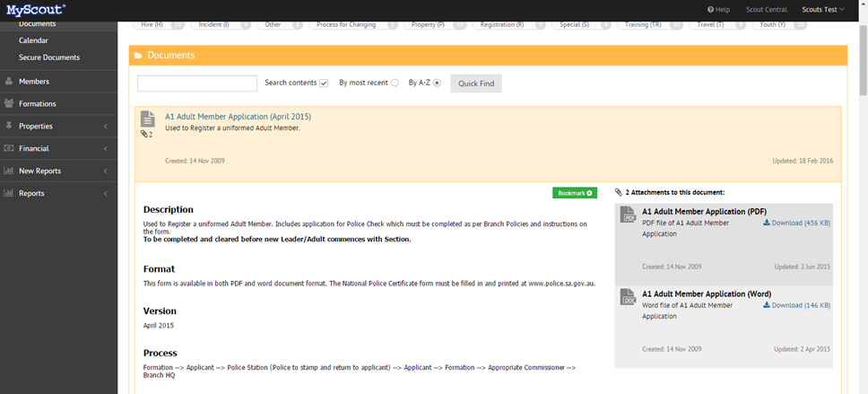This screenshot has width=868, height=394.
Task: Filter by the Special (S) tag
Action: 582,25
